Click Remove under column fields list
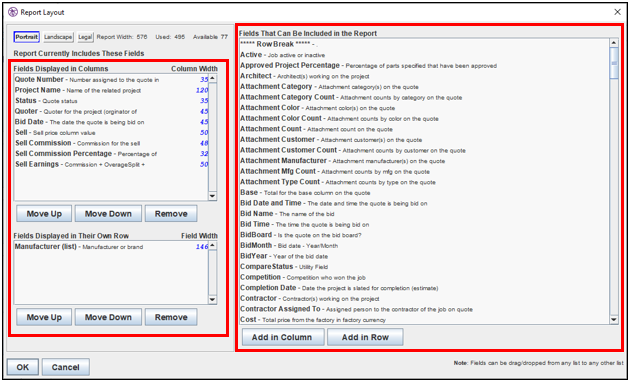 pos(171,213)
